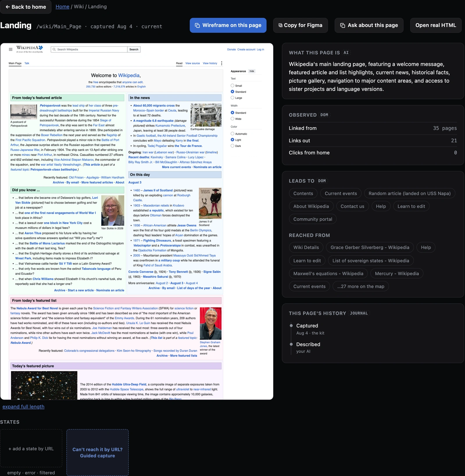The image size is (465, 476).
Task: Click Ask about this page button
Action: pos(369,25)
